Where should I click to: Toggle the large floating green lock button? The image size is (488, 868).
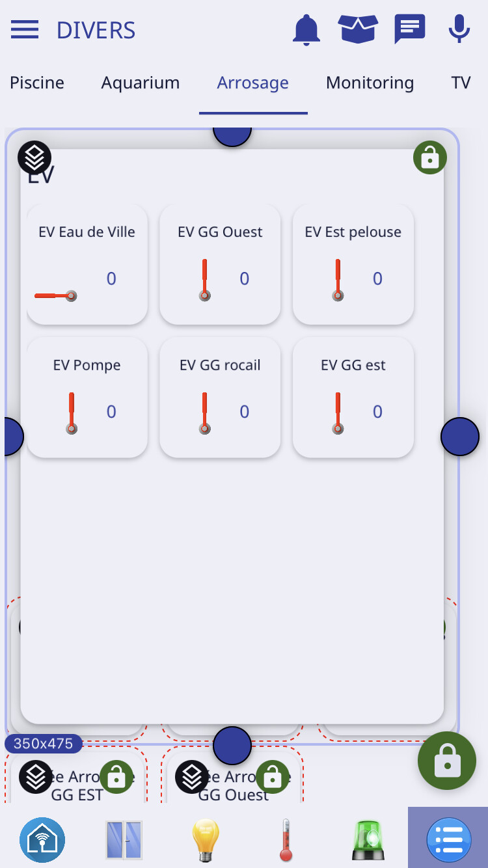[x=447, y=761]
